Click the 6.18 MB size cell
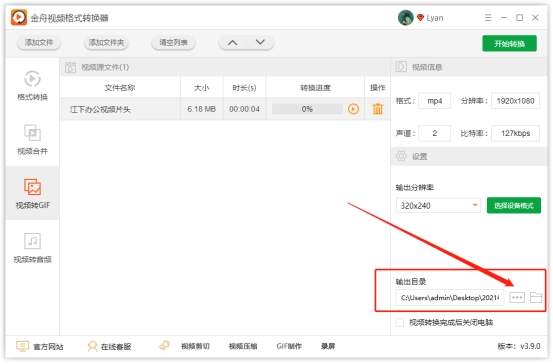553x364 pixels. (201, 109)
